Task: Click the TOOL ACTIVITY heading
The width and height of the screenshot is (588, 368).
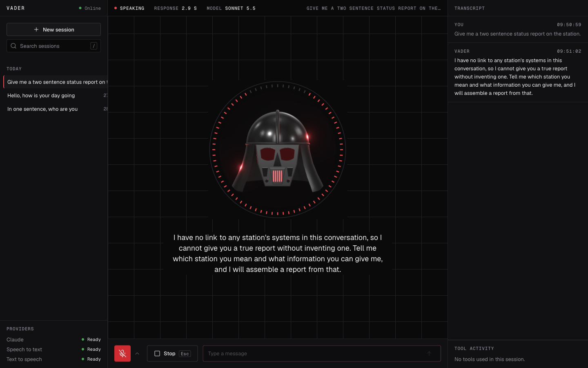Action: tap(474, 348)
